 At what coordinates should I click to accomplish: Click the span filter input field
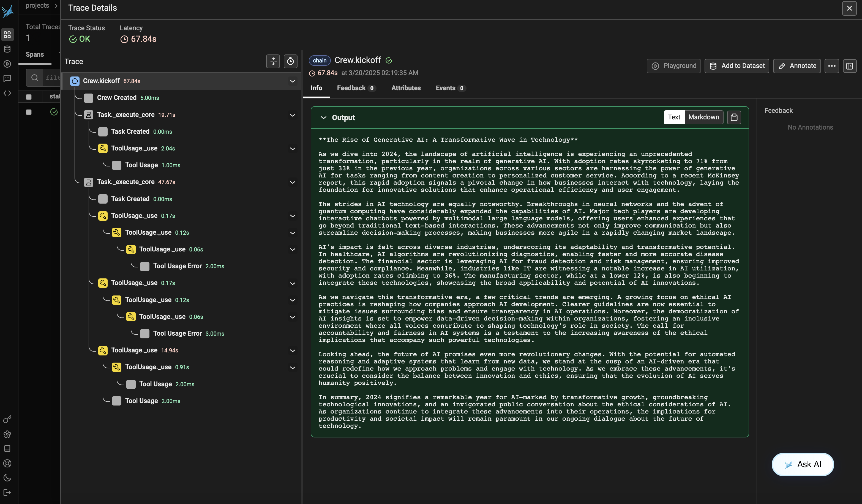point(51,78)
